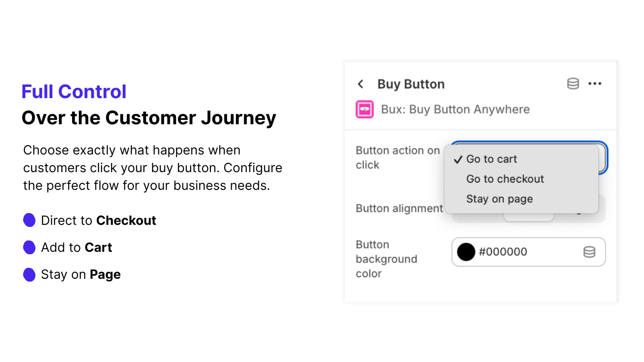This screenshot has width=644, height=362.
Task: Click purple bullet beside Direct to Checkout
Action: point(29,220)
